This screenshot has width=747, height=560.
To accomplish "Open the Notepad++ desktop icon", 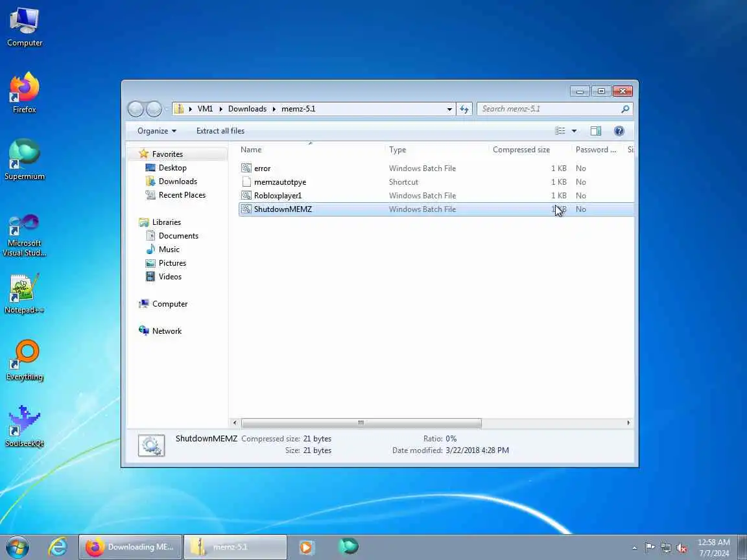I will [x=24, y=294].
